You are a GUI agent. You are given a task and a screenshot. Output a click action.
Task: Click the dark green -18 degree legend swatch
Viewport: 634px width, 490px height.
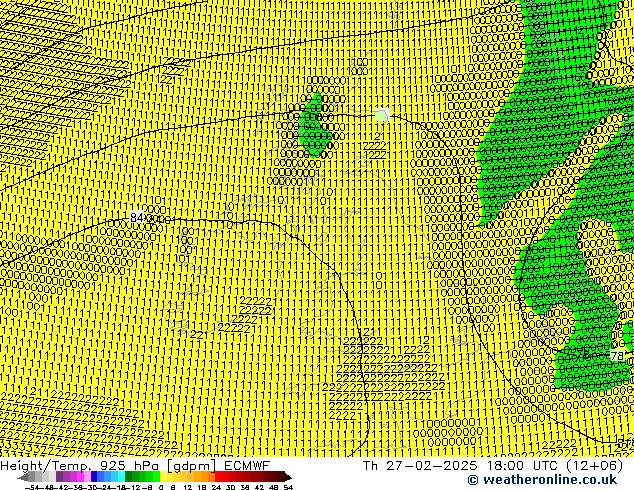(128, 476)
